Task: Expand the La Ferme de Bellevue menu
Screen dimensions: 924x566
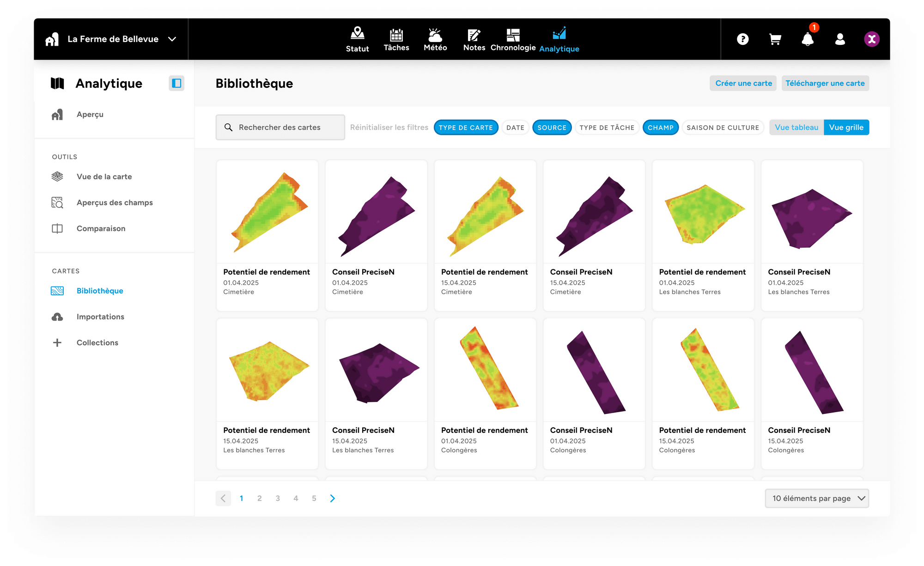Action: pos(174,38)
